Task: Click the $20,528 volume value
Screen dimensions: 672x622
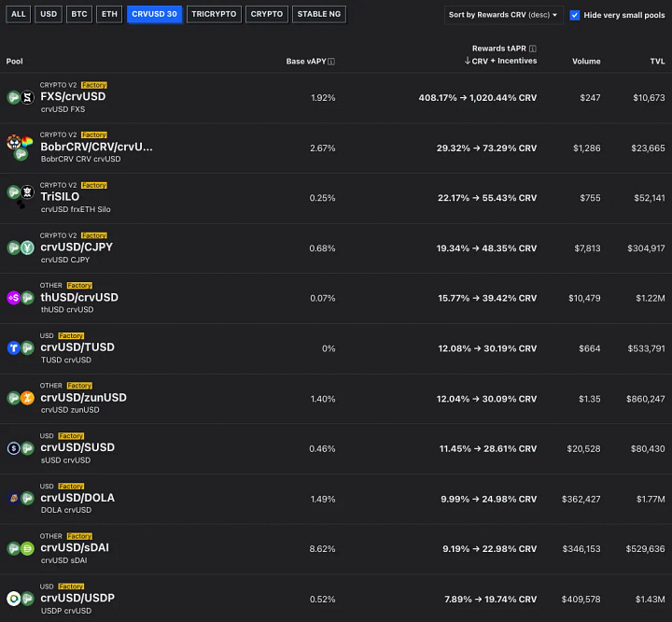Action: (x=583, y=448)
